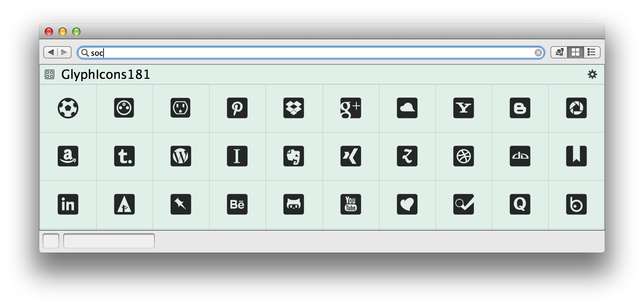Image resolution: width=644 pixels, height=307 pixels.
Task: Switch to grid view mode
Action: 576,52
